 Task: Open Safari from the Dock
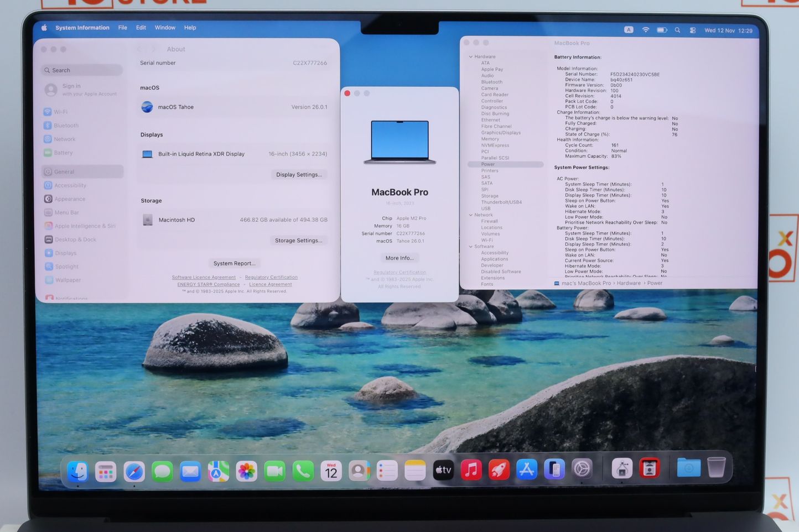pos(134,471)
